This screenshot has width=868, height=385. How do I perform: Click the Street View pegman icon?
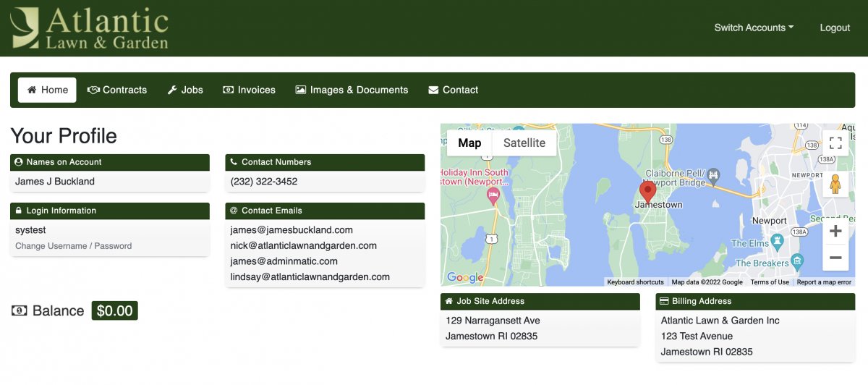tap(835, 185)
